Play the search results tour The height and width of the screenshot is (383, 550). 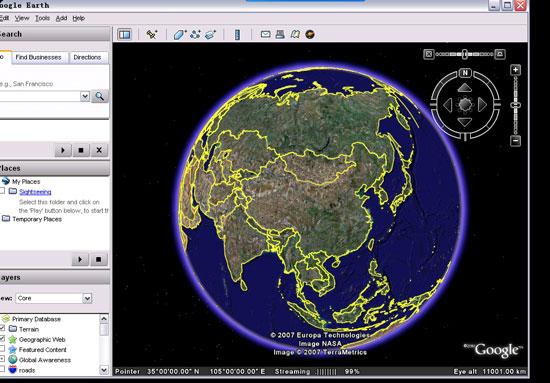(63, 150)
